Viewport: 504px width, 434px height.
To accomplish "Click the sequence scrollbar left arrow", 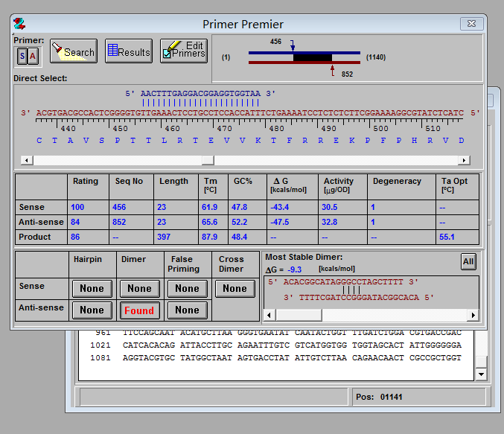I will pos(28,160).
